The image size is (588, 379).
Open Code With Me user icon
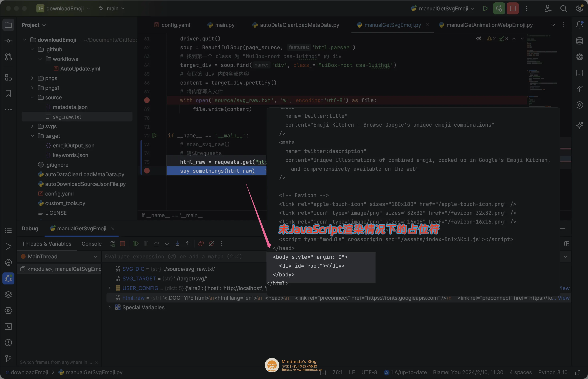point(548,9)
